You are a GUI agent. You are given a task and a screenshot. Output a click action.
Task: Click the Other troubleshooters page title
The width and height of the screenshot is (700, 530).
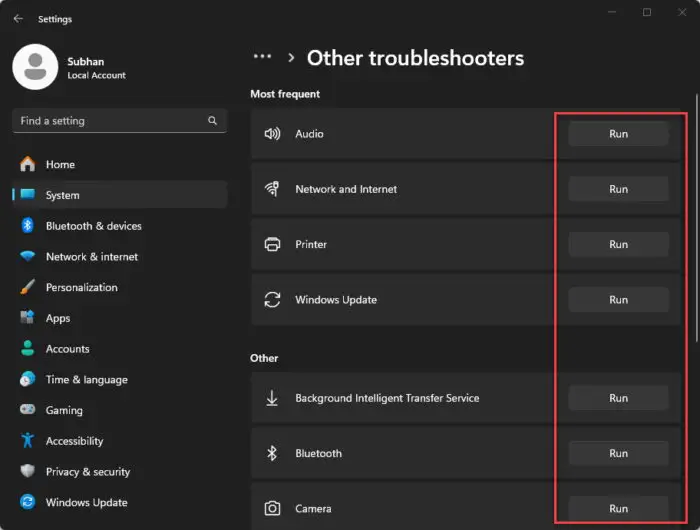(415, 58)
